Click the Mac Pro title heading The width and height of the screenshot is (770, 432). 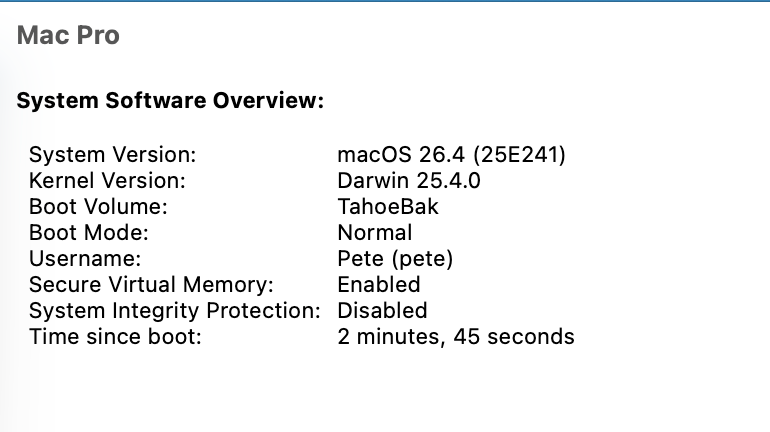tap(68, 35)
